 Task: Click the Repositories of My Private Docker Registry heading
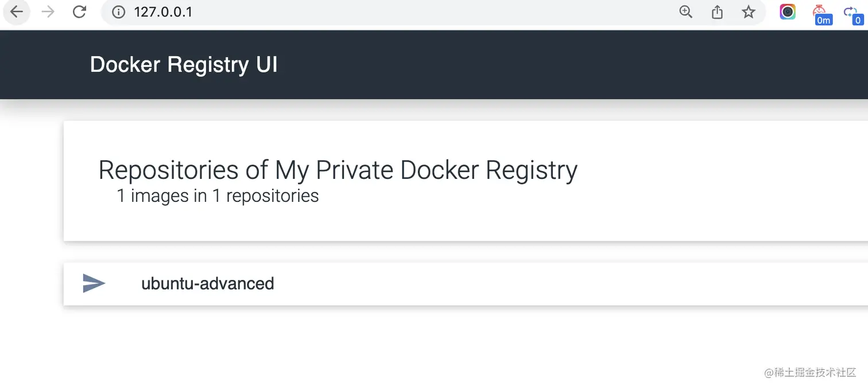tap(338, 170)
